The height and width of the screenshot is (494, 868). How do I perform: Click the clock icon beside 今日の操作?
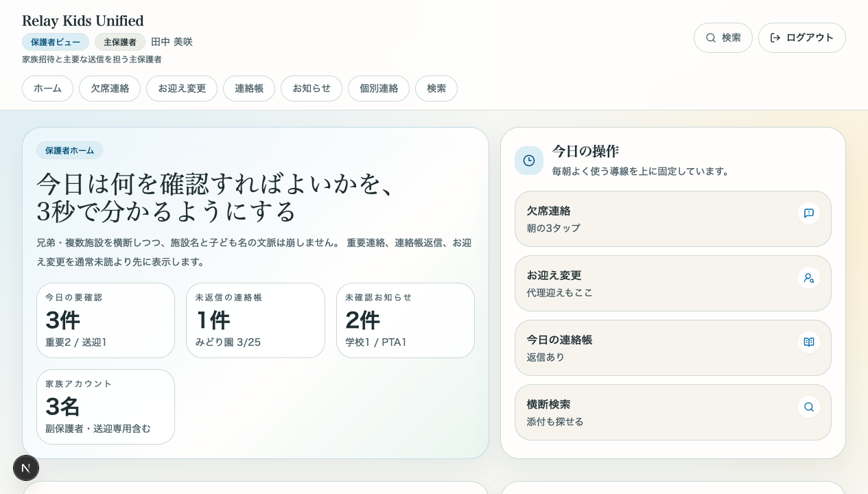coord(529,161)
